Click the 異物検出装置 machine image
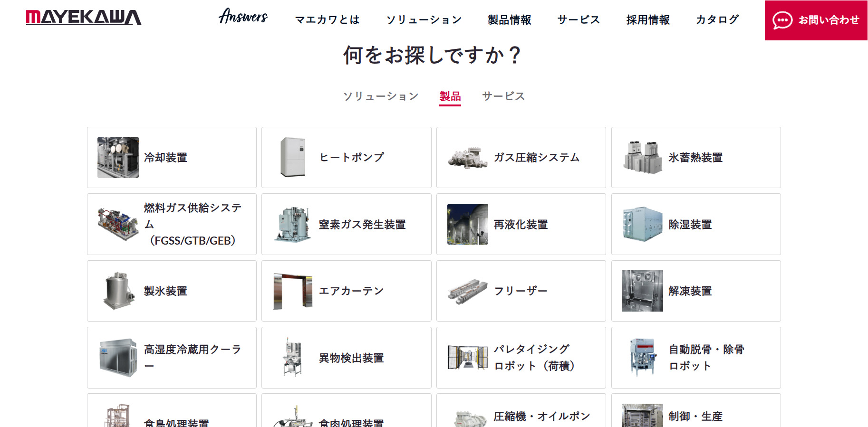 click(x=293, y=358)
